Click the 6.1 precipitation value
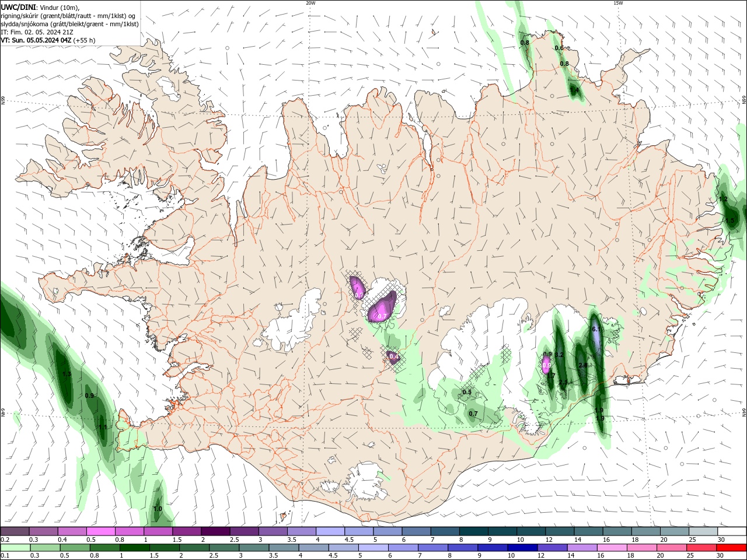The image size is (747, 560). coord(596,330)
